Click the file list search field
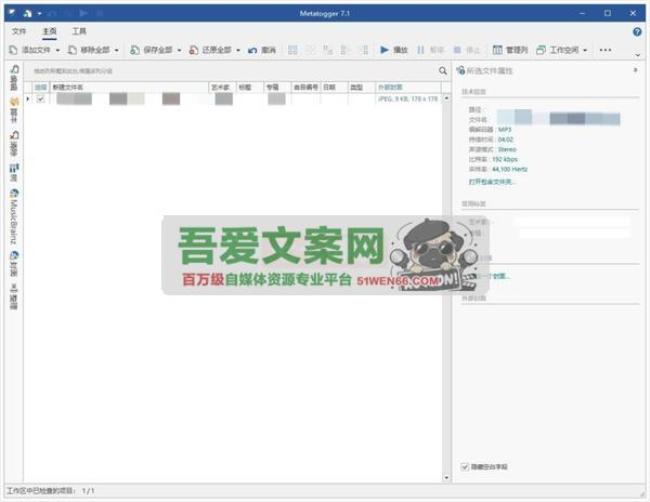 [x=232, y=71]
